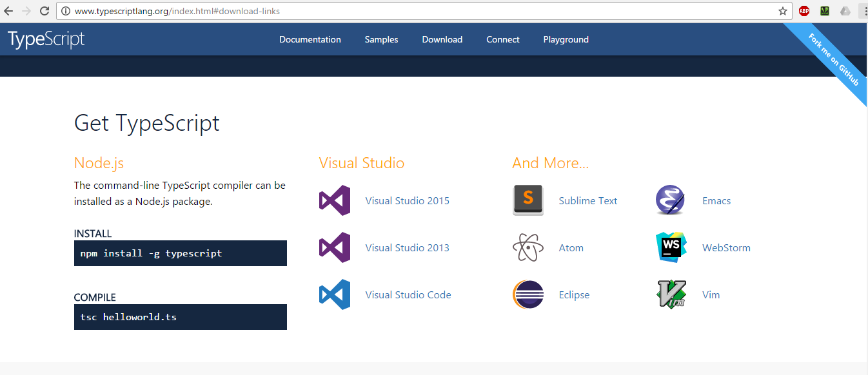Open the Documentation nav item
Image resolution: width=868 pixels, height=375 pixels.
tap(310, 39)
